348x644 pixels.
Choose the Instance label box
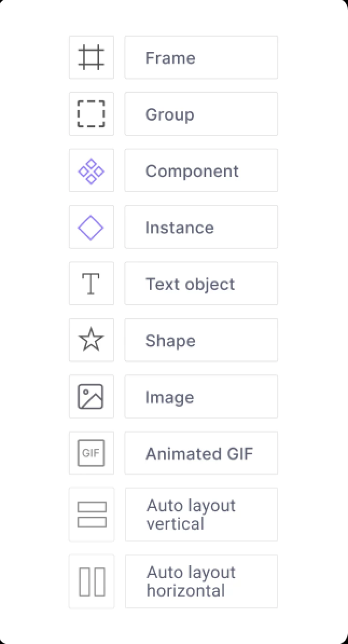(201, 227)
